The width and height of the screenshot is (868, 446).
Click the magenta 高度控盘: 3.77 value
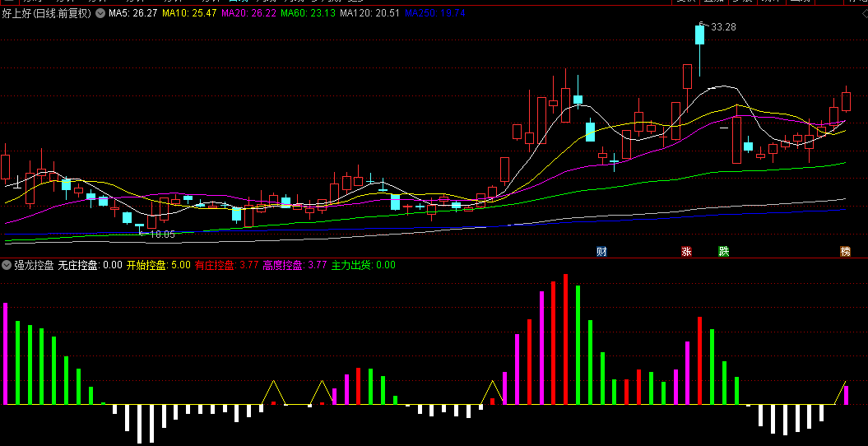pyautogui.click(x=295, y=265)
